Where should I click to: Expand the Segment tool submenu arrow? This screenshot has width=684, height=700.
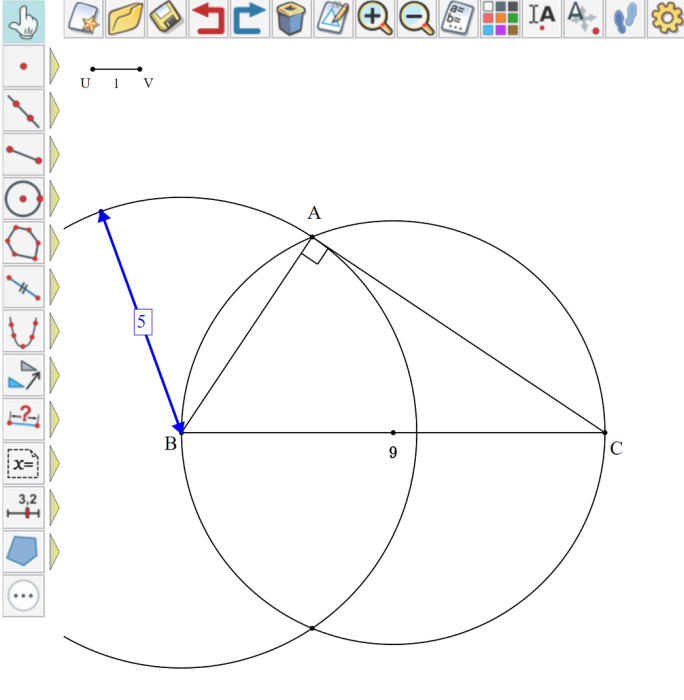point(55,155)
